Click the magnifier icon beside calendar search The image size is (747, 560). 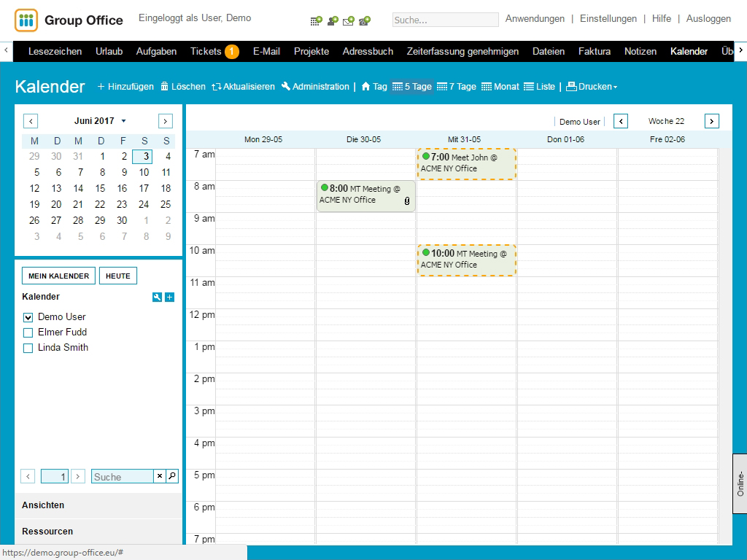click(172, 476)
